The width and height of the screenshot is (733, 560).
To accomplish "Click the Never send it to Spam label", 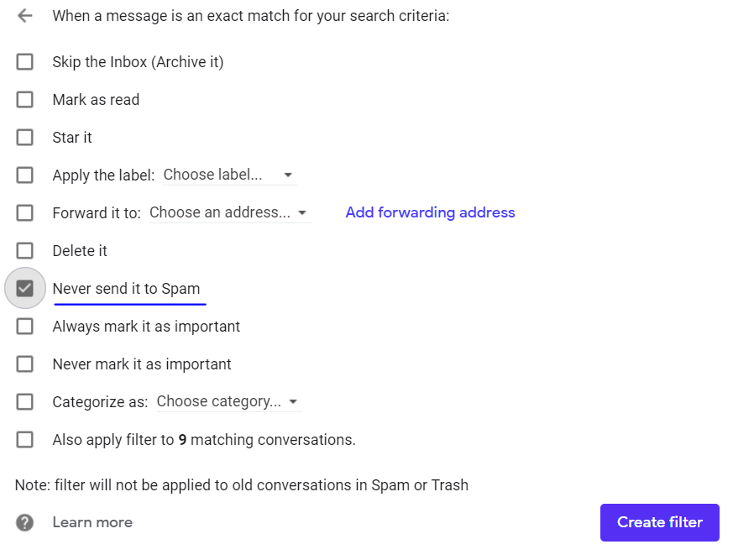I will (126, 289).
